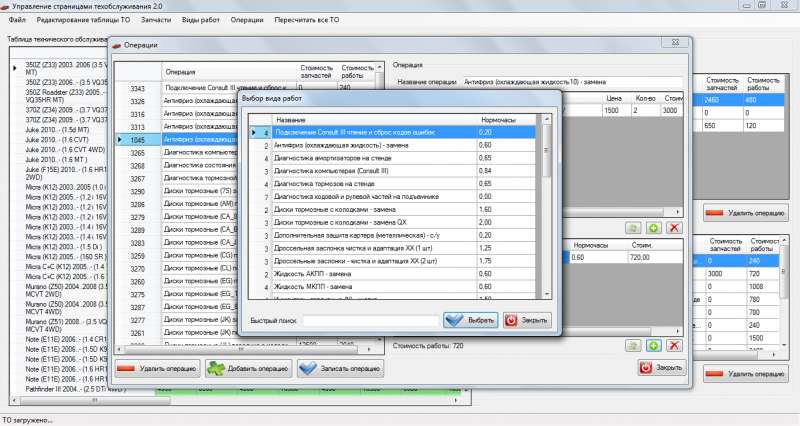Click the edit icon below the parts grid

click(633, 228)
